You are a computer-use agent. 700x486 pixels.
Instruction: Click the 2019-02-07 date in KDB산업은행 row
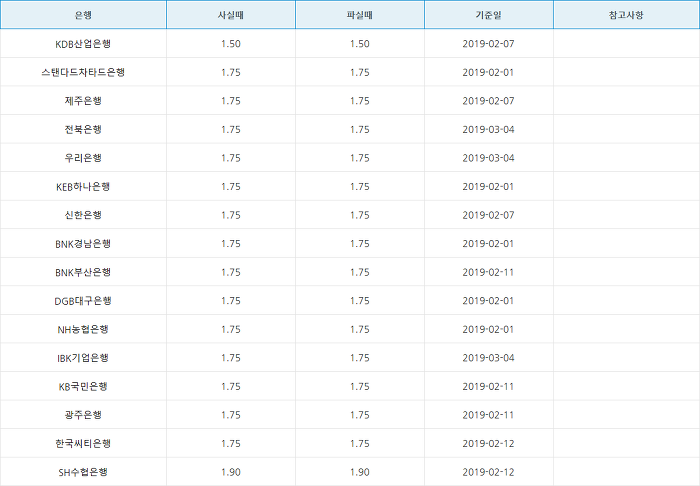488,44
